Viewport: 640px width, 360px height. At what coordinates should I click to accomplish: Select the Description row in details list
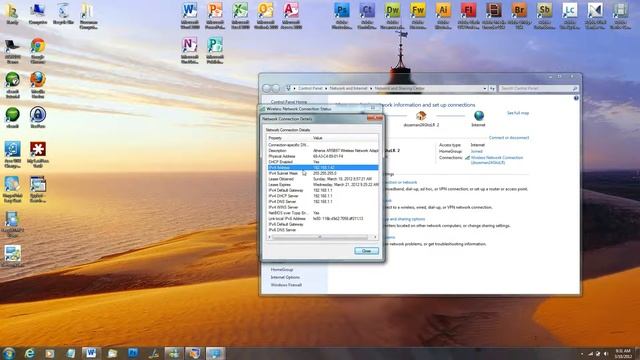coord(322,151)
